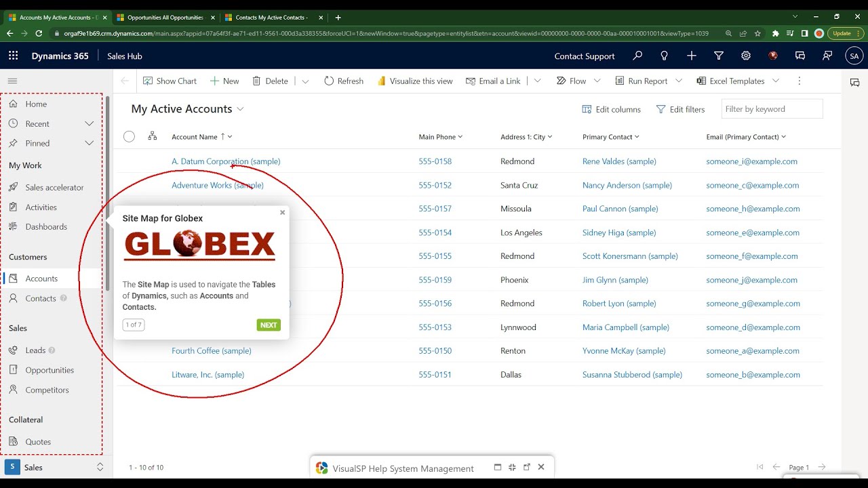Open the Main Phone column header menu
Image resolution: width=868 pixels, height=488 pixels.
[x=441, y=137]
